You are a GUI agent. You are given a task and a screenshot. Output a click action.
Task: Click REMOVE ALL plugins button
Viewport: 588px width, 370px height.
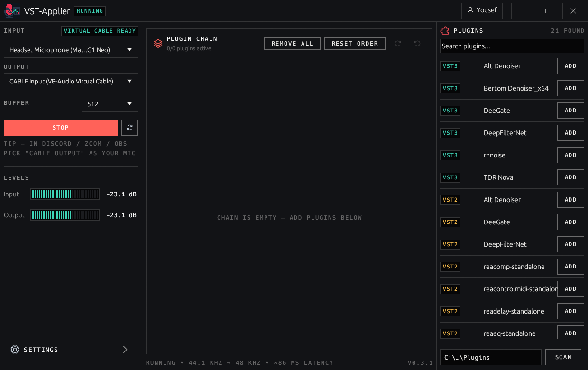pos(292,44)
